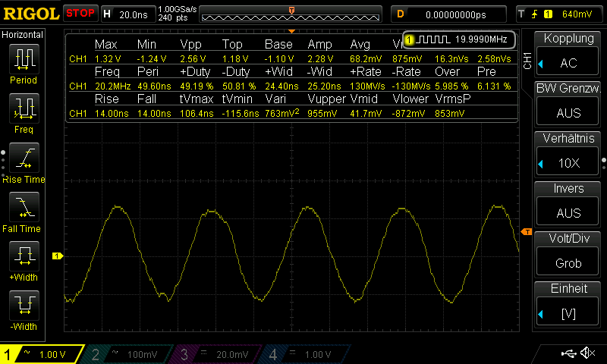Click the Top value 1.18 V

235,59
